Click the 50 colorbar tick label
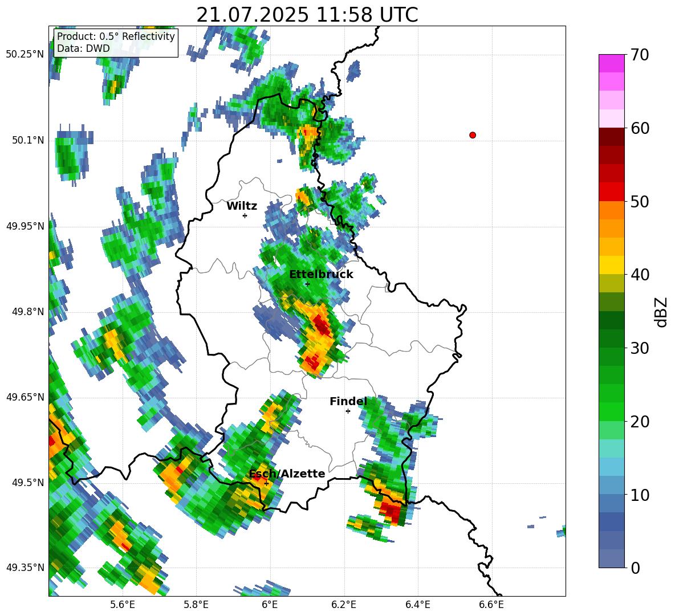The width and height of the screenshot is (675, 616). pos(640,201)
